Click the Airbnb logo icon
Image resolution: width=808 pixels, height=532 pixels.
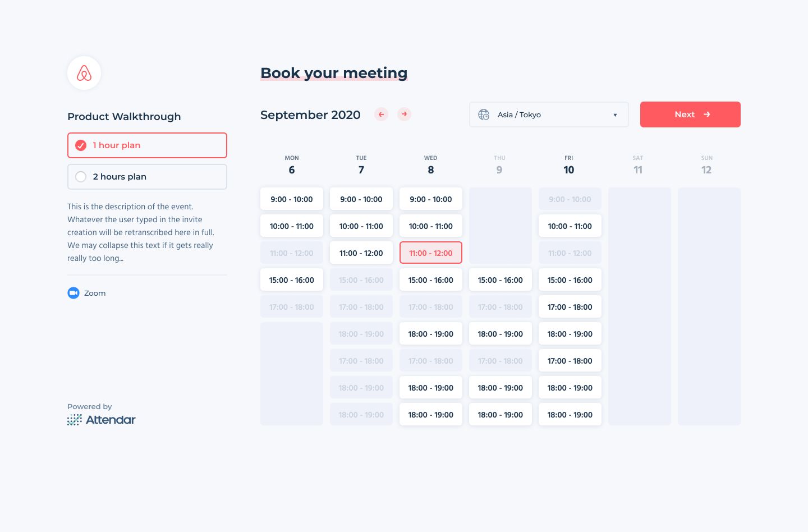click(84, 73)
